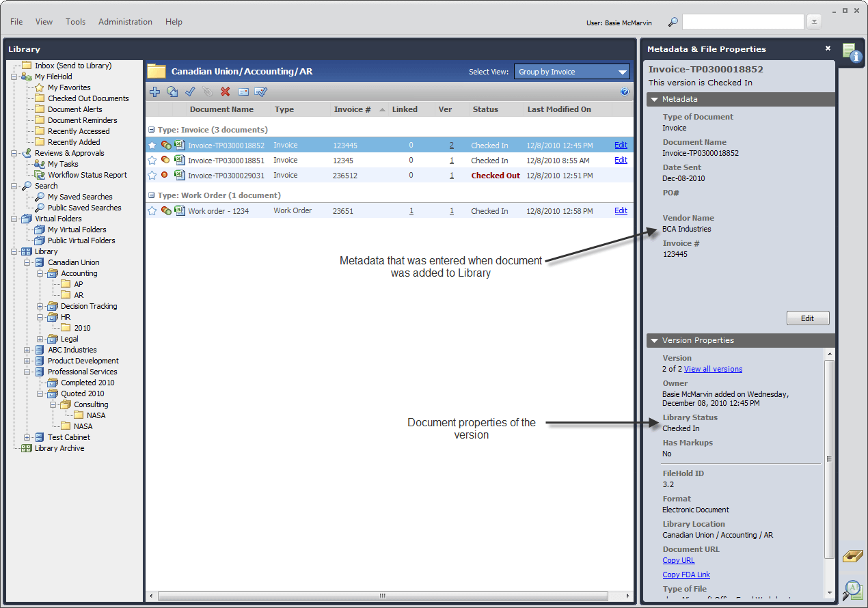Open the View menu

pos(44,22)
